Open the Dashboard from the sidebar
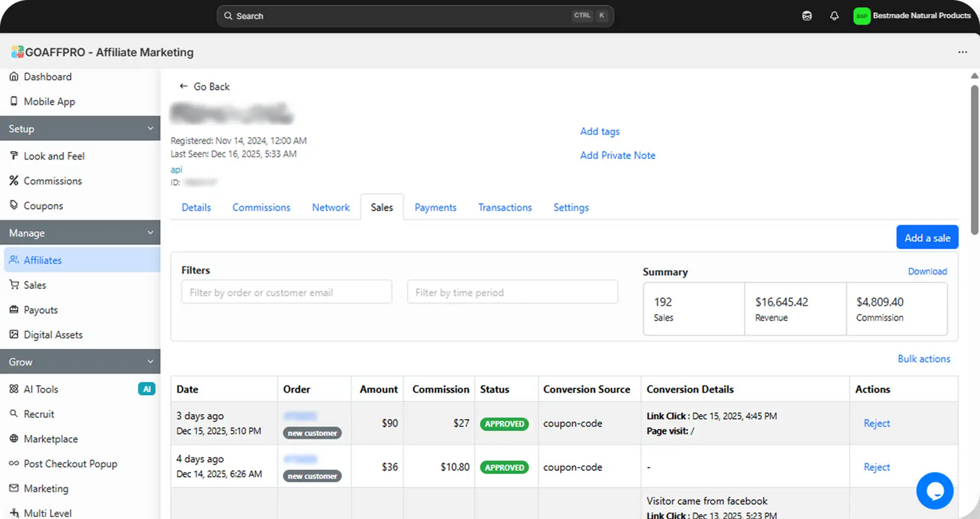The height and width of the screenshot is (519, 980). tap(48, 76)
